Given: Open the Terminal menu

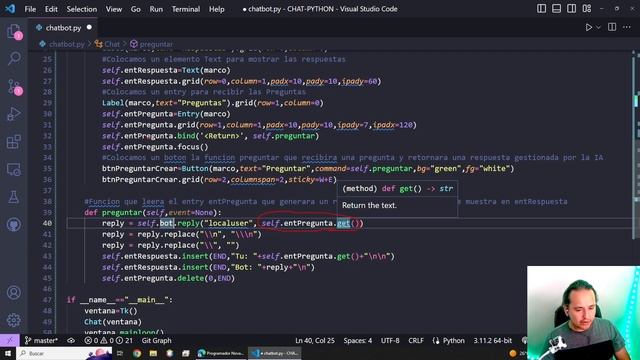Looking at the screenshot, I should click(x=186, y=9).
